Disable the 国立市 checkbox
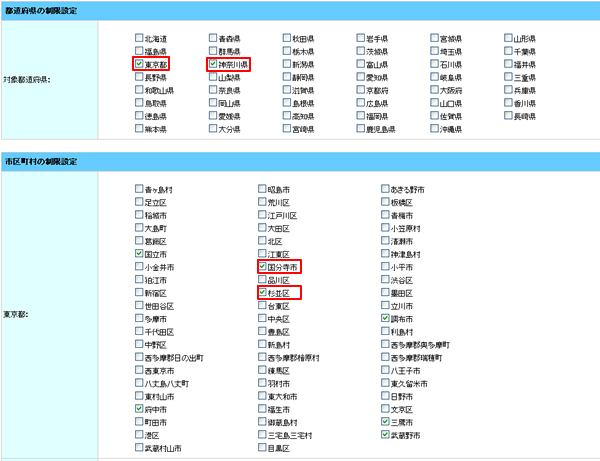 (x=139, y=255)
